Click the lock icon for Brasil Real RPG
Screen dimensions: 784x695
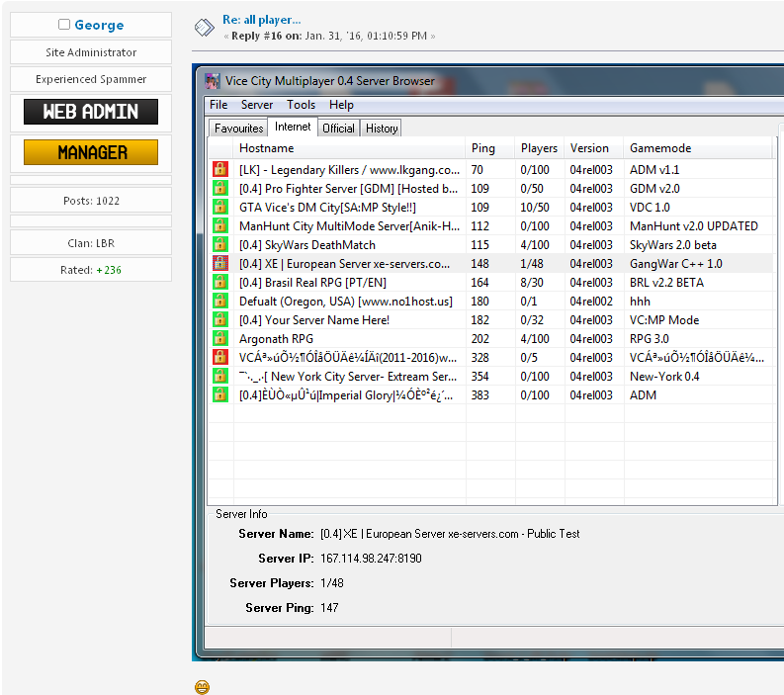[x=220, y=283]
